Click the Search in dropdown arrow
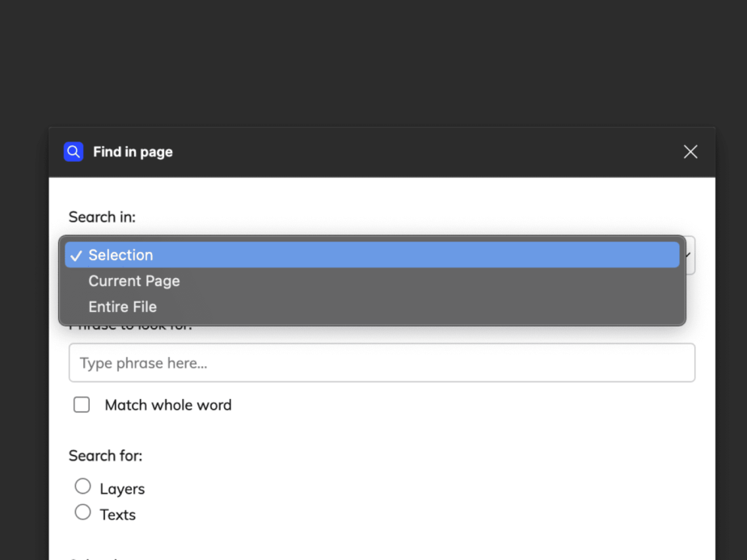This screenshot has width=747, height=560. tap(689, 255)
